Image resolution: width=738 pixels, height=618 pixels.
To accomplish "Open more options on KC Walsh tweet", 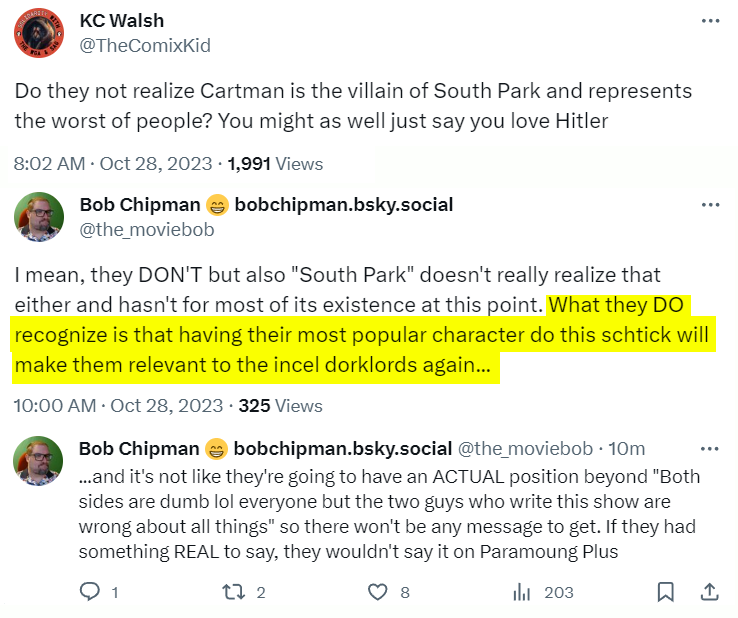I will click(710, 21).
